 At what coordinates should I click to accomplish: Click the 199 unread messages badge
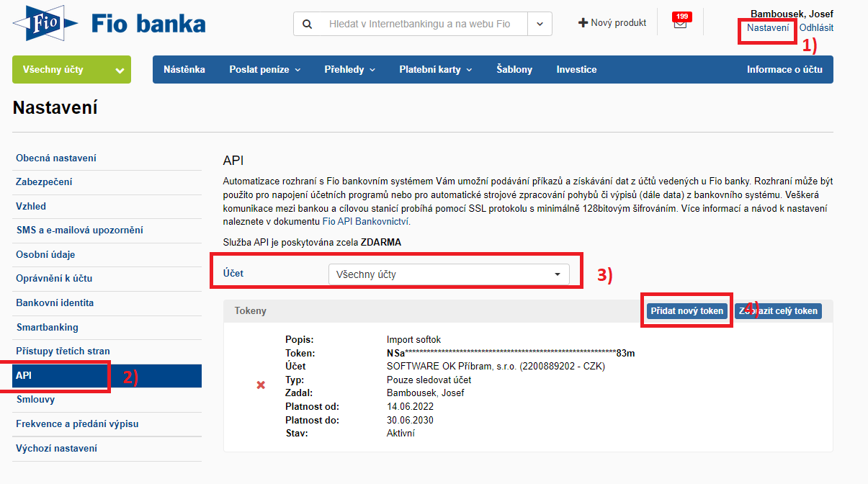681,16
